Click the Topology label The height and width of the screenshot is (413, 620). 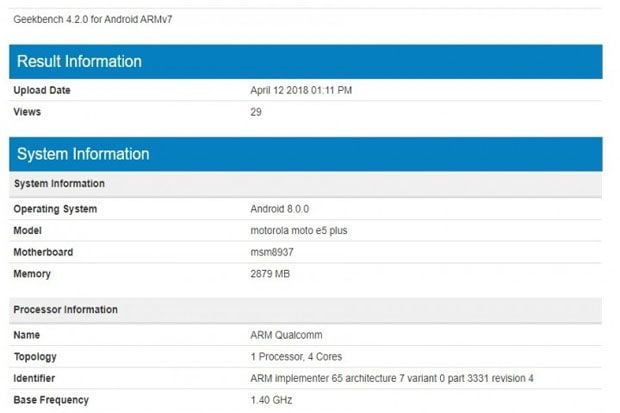(35, 357)
